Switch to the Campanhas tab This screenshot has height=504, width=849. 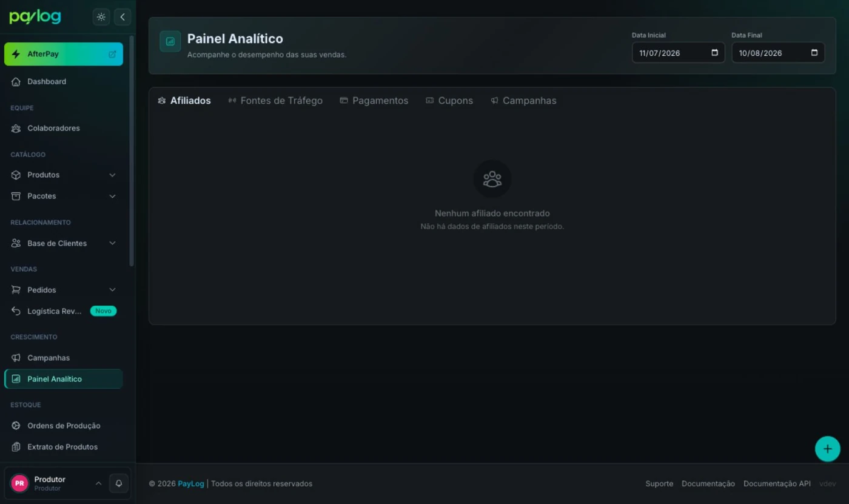pyautogui.click(x=523, y=101)
